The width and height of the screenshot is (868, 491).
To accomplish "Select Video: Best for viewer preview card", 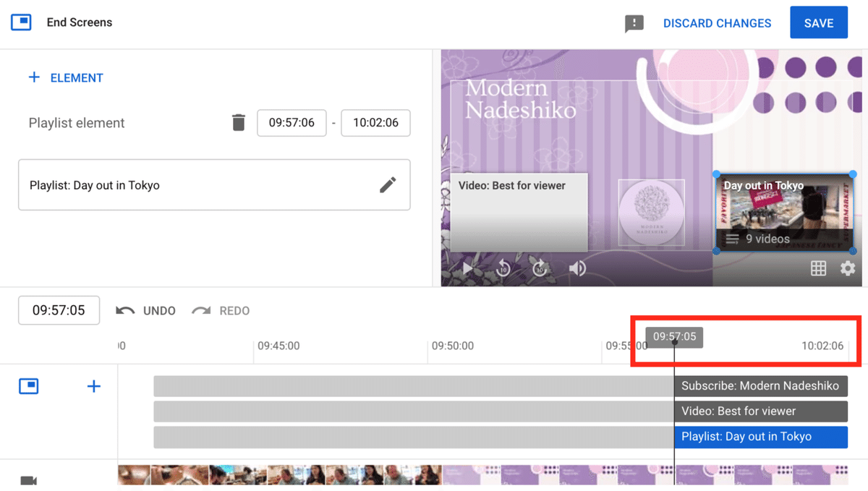I will [x=519, y=212].
